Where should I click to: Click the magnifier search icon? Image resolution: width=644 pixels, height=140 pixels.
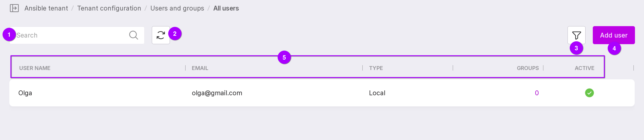coord(133,35)
